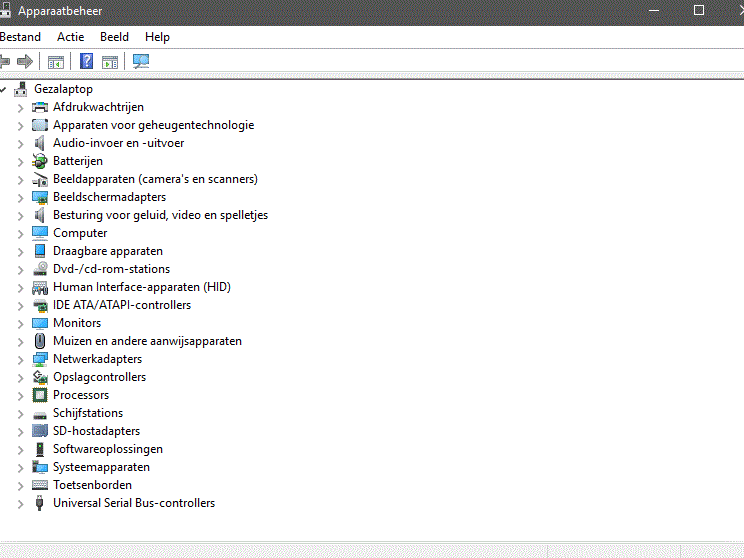Select the 'Computer' text label
744x558 pixels.
coord(80,233)
